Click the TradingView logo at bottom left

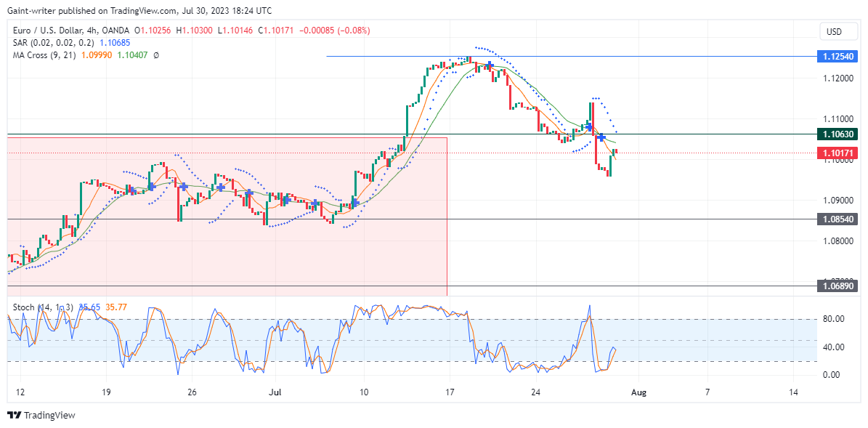(41, 415)
